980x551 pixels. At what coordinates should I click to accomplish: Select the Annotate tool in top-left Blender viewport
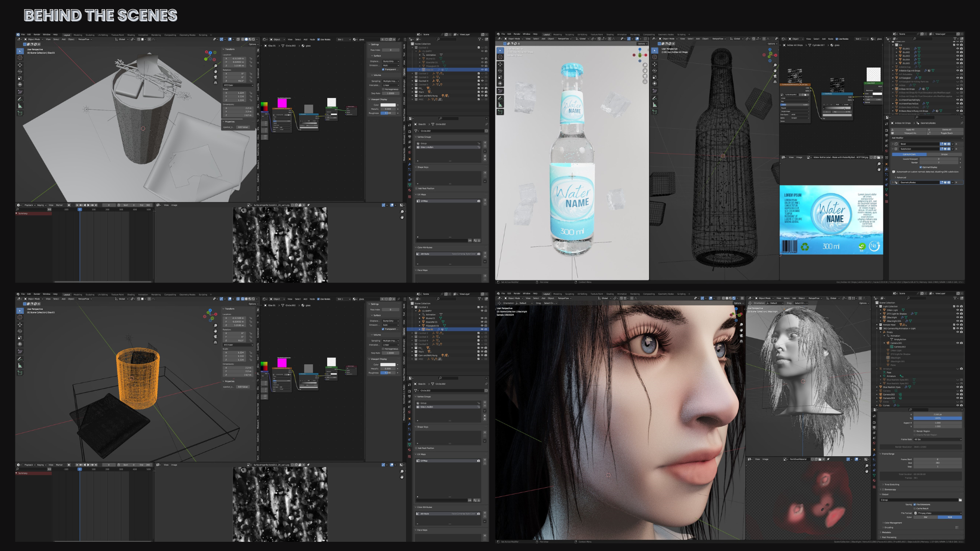[20, 99]
